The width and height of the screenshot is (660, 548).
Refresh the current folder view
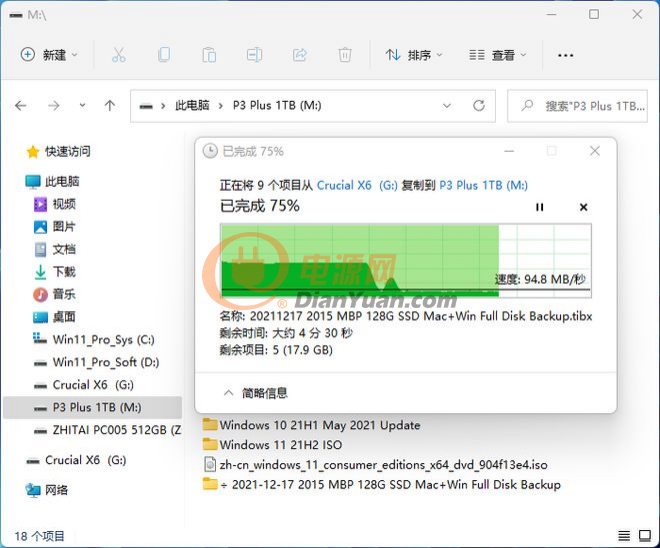[480, 105]
